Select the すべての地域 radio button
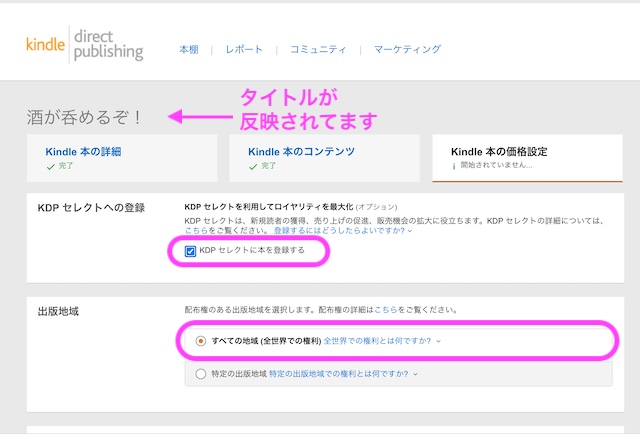 201,341
